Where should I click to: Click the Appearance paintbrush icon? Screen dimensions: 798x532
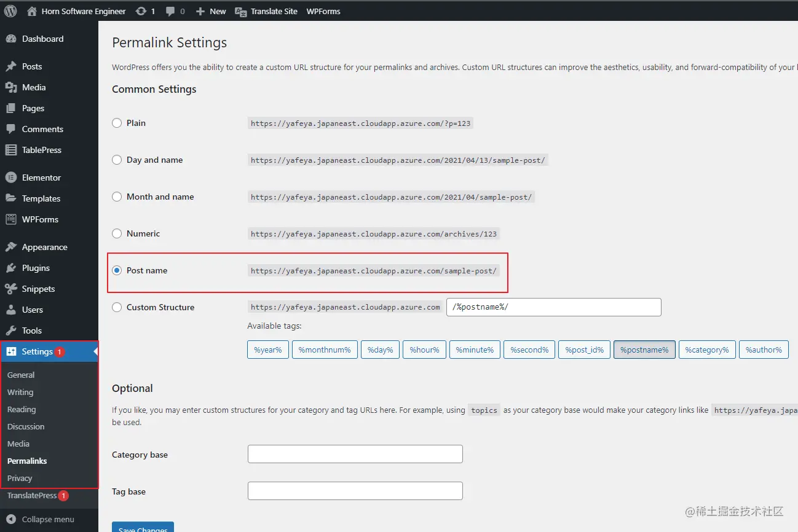point(11,247)
